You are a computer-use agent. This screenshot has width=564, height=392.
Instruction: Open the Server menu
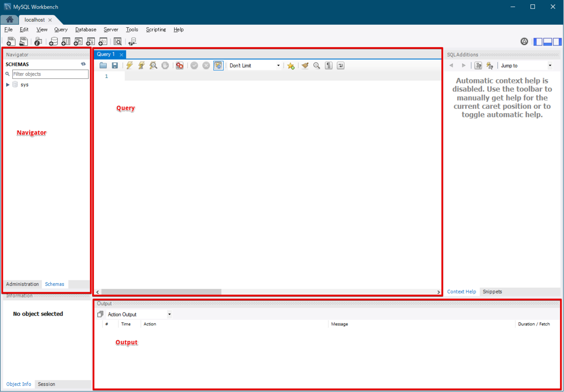[111, 30]
